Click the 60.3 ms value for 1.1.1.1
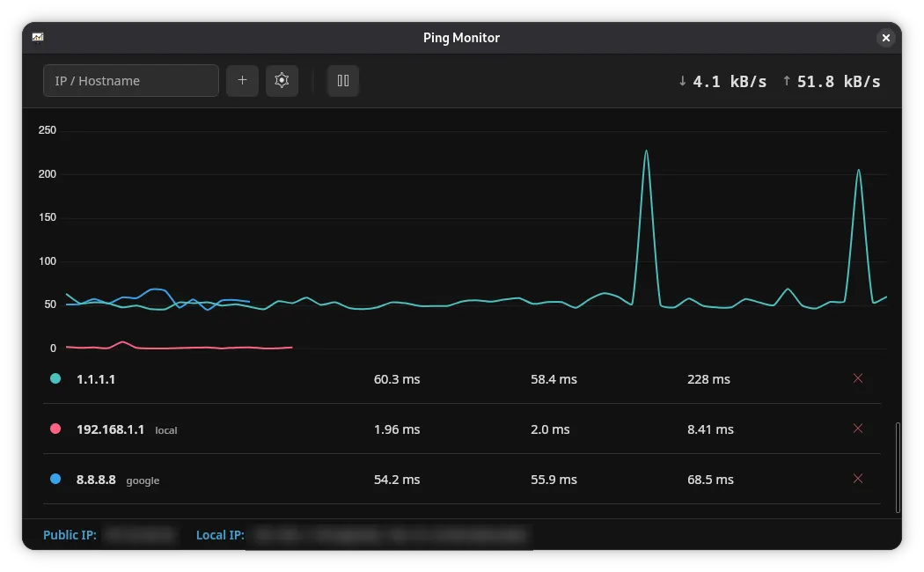Screen dimensions: 924x572 point(397,379)
